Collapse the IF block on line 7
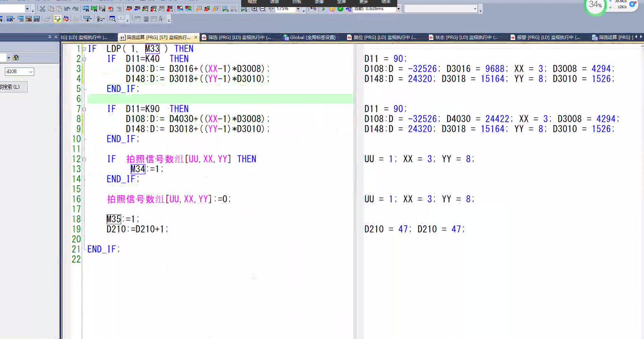The width and height of the screenshot is (644, 339). (84, 109)
